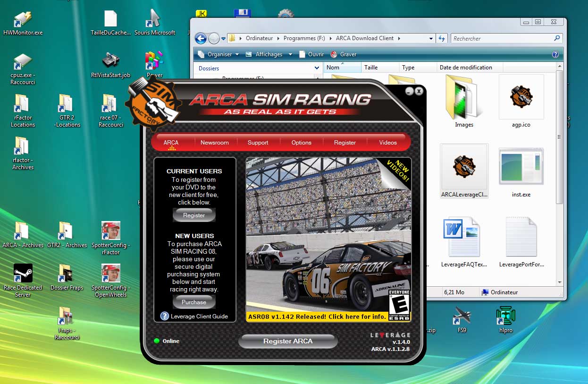Select the Souris Microsoft desktop shortcut
This screenshot has height=384, width=588.
(x=154, y=23)
